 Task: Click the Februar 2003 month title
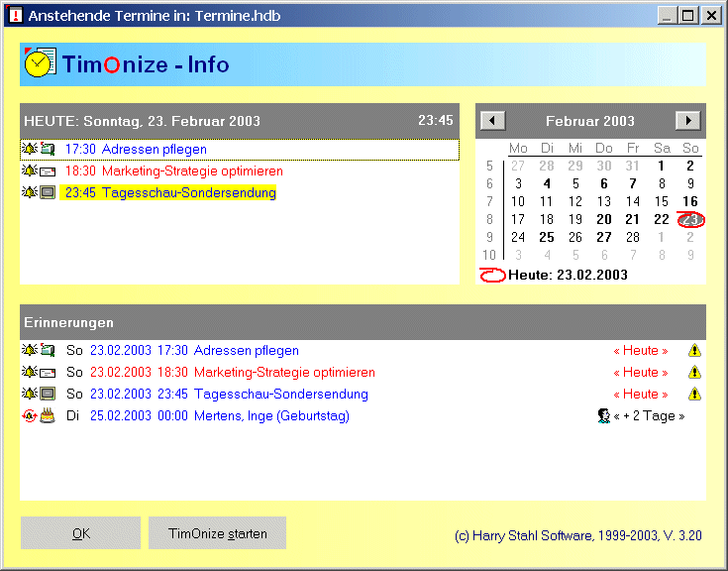pyautogui.click(x=589, y=121)
